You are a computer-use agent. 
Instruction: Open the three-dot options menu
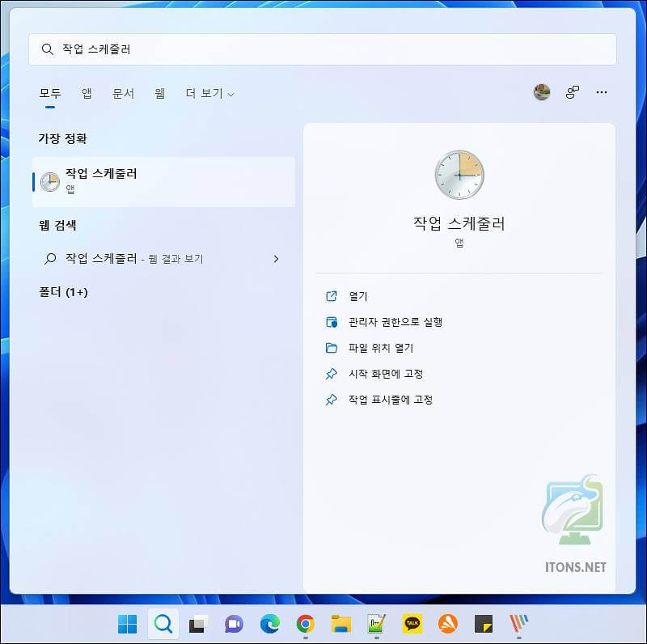[602, 92]
